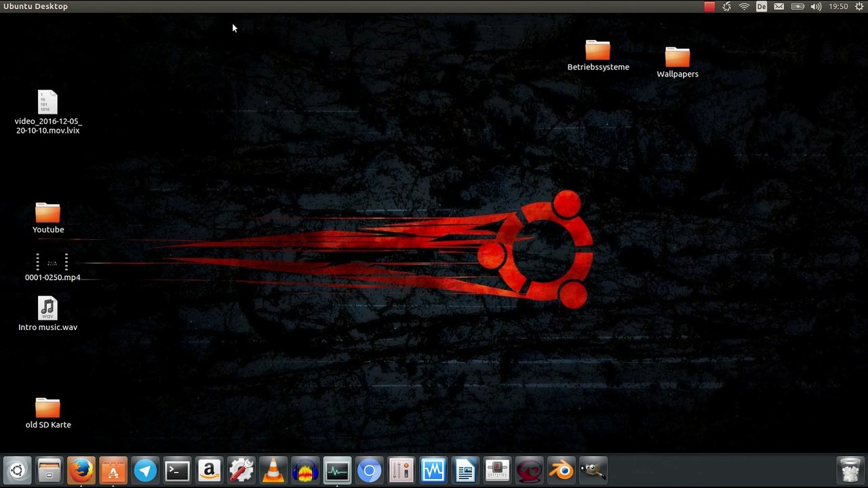
Task: Select the video_2016-12-05 .mov.lvix file
Action: (x=47, y=113)
